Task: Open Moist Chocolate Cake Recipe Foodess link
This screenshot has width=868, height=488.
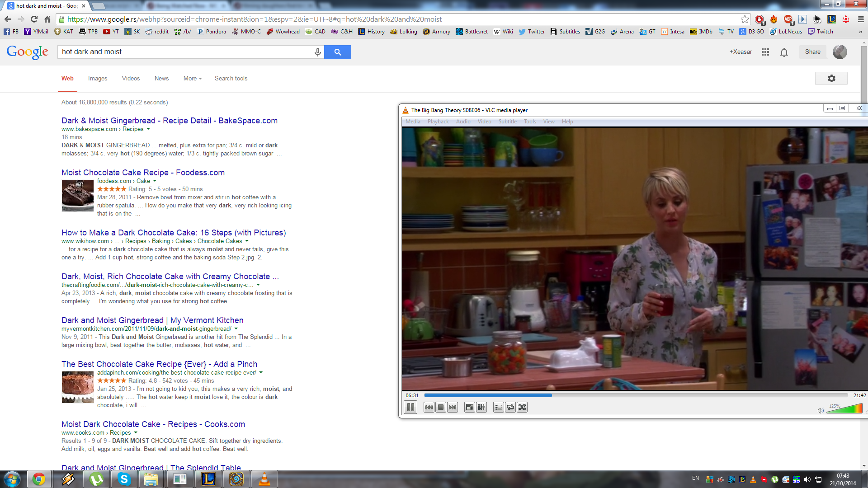Action: pyautogui.click(x=143, y=173)
